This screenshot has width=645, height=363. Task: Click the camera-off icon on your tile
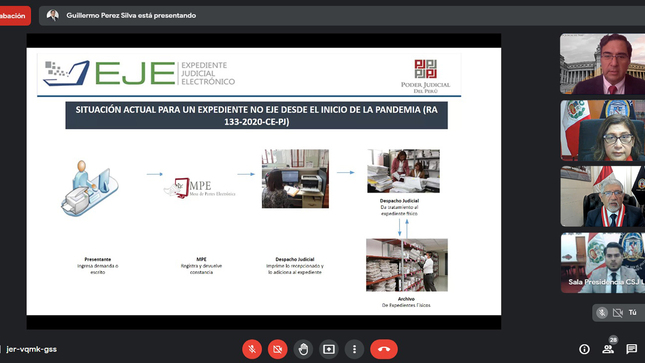(617, 313)
